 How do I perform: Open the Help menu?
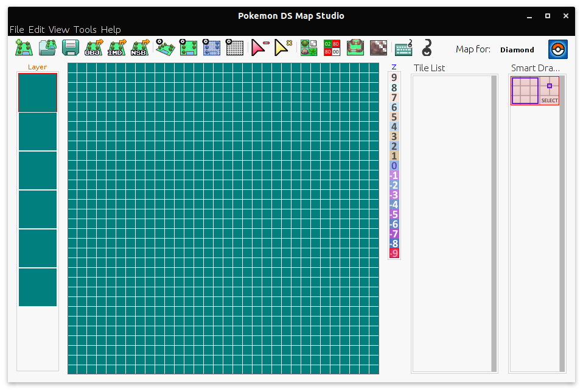coord(111,29)
